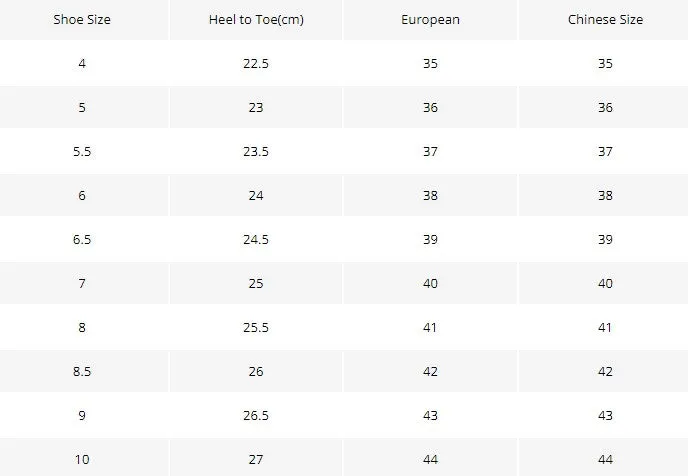The image size is (688, 476).
Task: Click shoe size 6.5 cell
Action: click(82, 240)
